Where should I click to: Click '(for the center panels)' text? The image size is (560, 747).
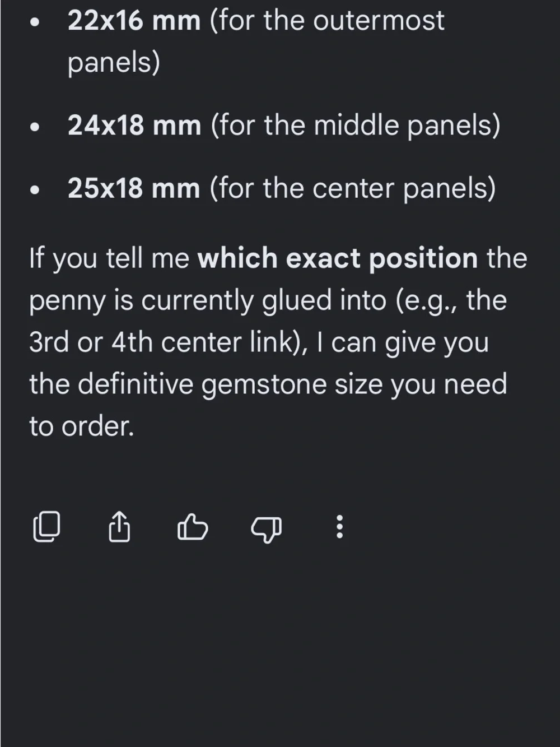coord(353,188)
